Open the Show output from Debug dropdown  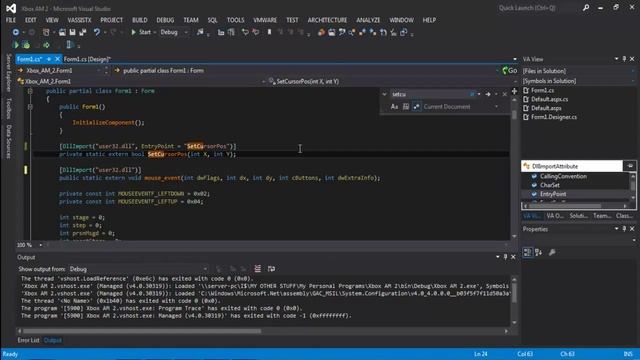[139, 269]
